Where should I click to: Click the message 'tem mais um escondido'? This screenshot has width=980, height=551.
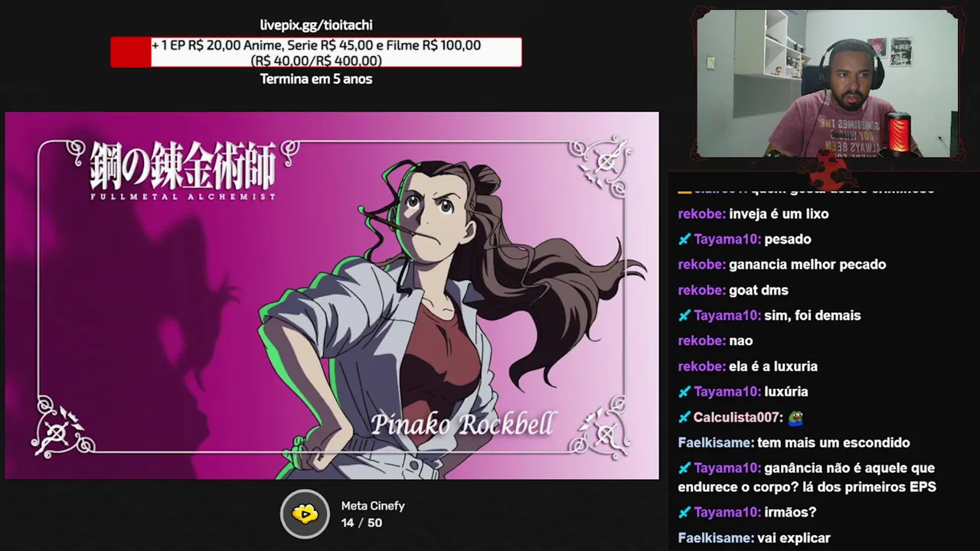pyautogui.click(x=833, y=442)
